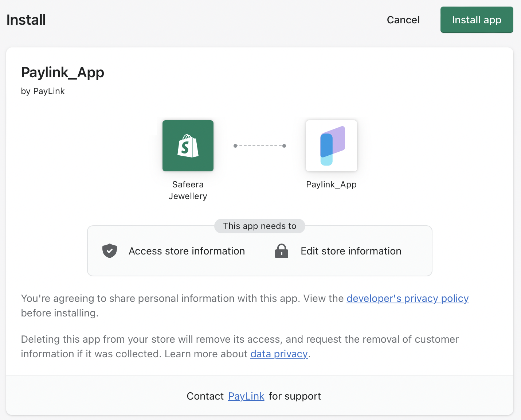Click the Shopify bag store icon
Image resolution: width=521 pixels, height=420 pixels.
[x=188, y=146]
